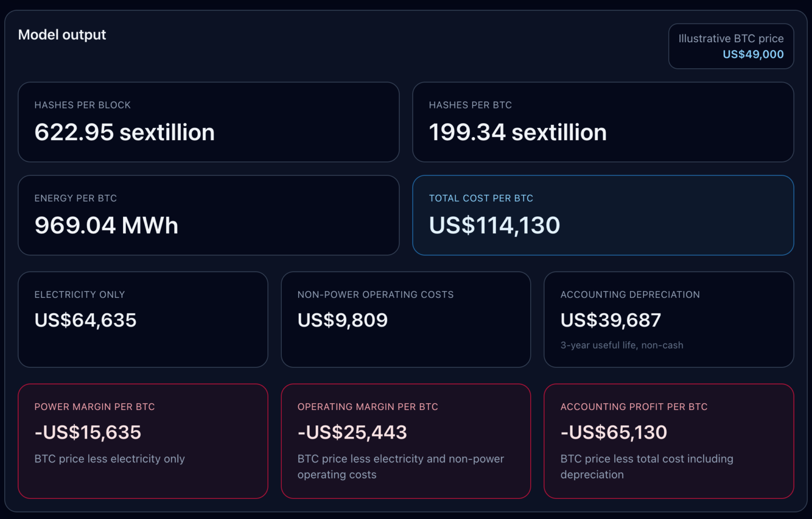Click the US$49,000 price value
This screenshot has height=519, width=812.
click(x=753, y=54)
